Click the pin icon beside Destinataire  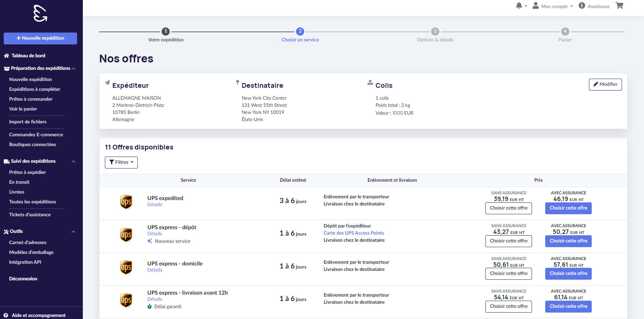[x=238, y=82]
